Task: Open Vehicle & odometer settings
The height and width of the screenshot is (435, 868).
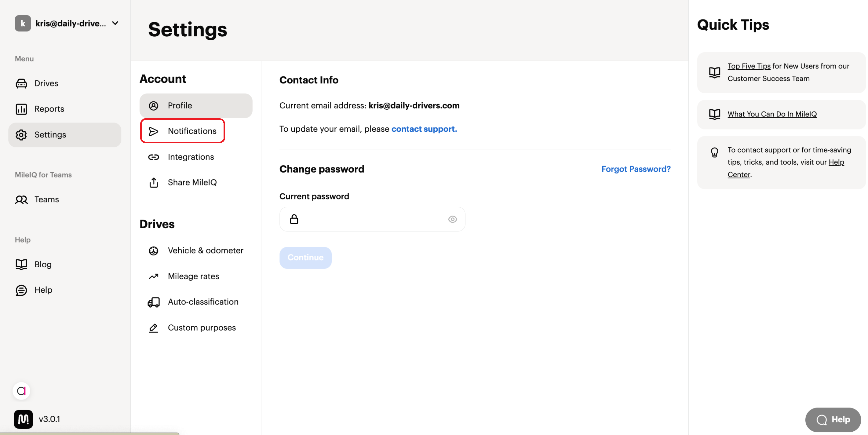Action: point(196,251)
